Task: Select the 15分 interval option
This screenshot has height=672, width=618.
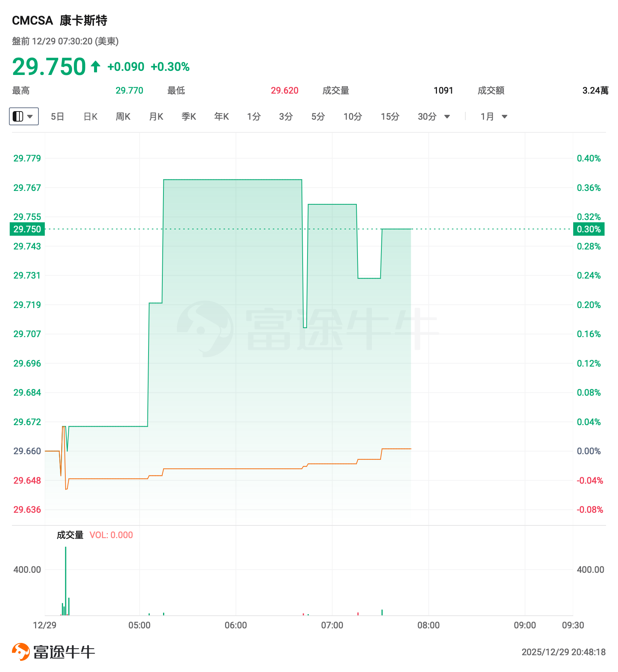Action: tap(390, 117)
